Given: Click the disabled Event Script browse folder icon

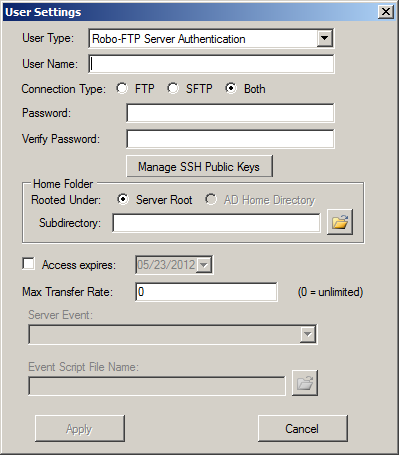Looking at the screenshot, I should (x=305, y=383).
